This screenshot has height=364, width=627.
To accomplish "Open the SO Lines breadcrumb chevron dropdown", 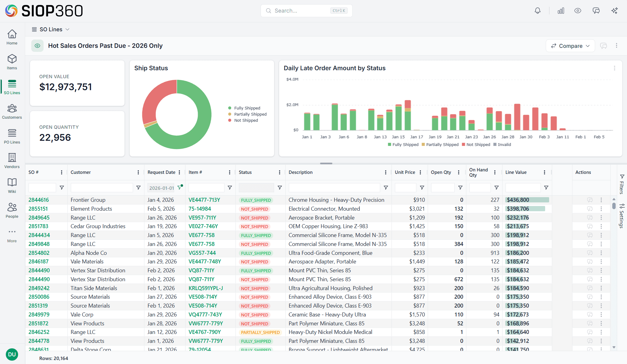I will click(x=67, y=29).
